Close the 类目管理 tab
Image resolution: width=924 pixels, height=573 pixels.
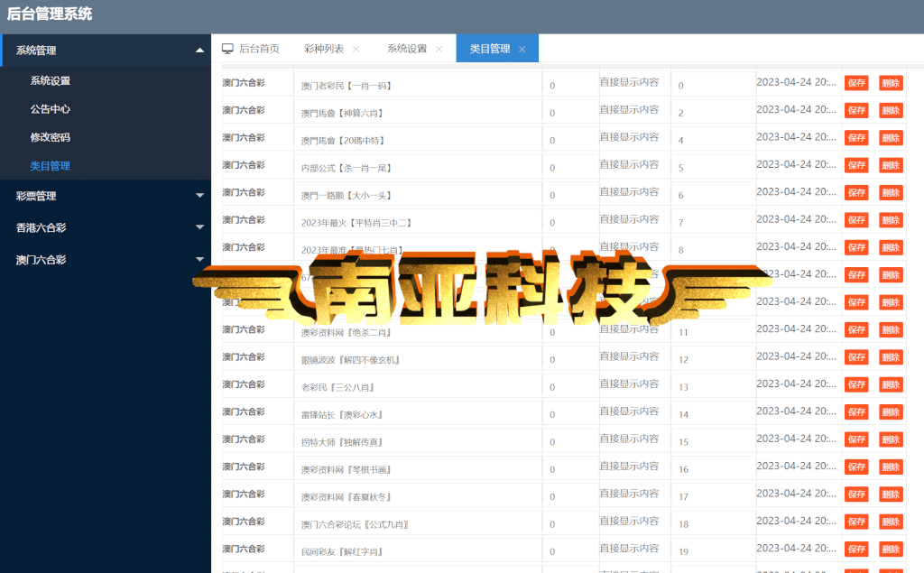point(522,50)
